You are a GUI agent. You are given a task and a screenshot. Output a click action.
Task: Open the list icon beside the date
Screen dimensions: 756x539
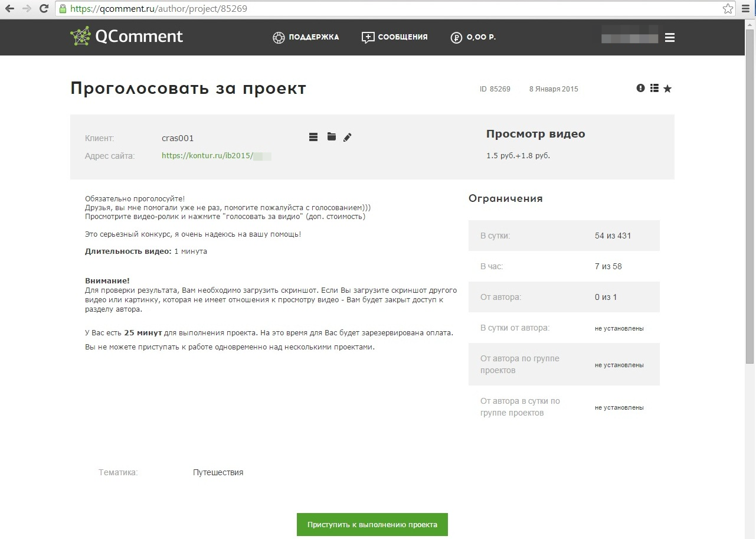(654, 88)
